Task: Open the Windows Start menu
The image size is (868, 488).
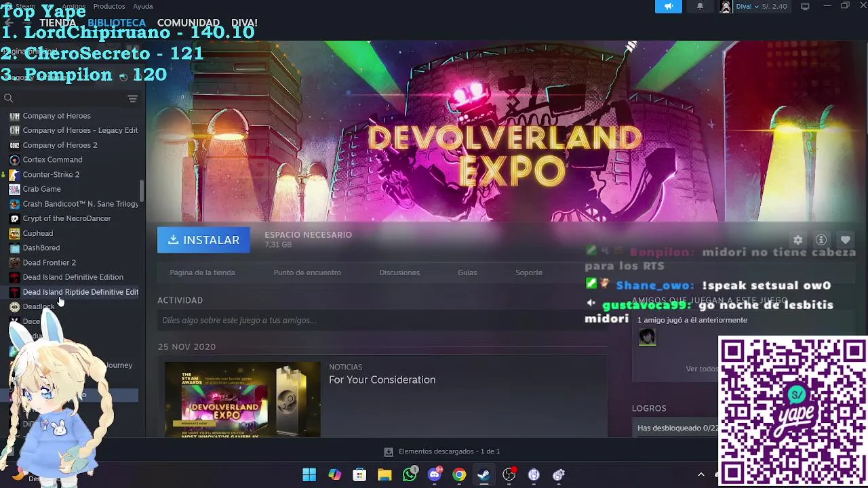Action: 309,474
